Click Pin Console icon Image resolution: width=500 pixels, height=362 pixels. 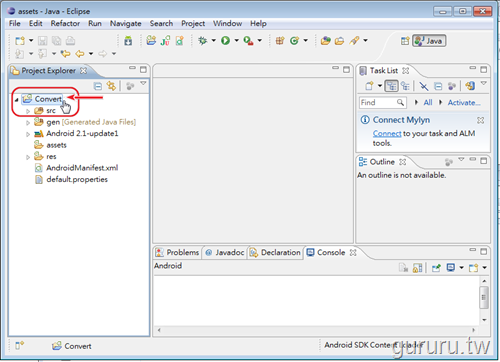[436, 268]
